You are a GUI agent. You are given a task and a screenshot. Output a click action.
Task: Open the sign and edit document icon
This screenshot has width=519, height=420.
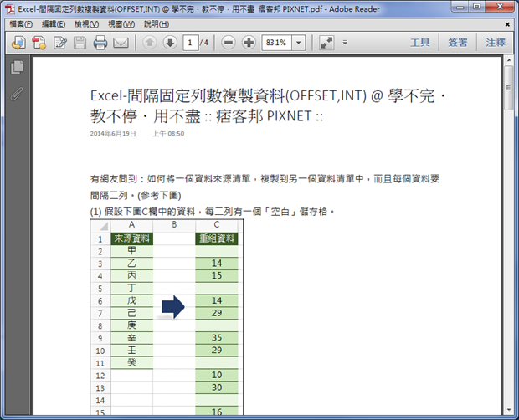60,43
